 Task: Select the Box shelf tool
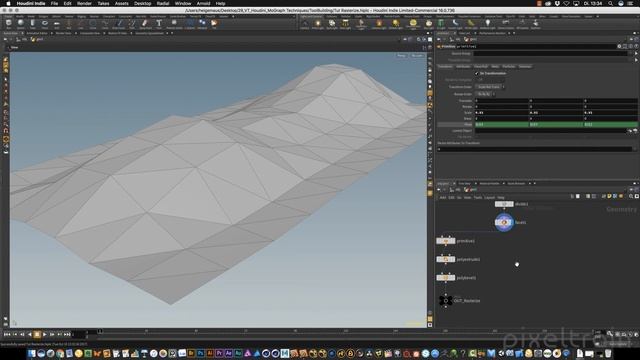pyautogui.click(x=8, y=24)
